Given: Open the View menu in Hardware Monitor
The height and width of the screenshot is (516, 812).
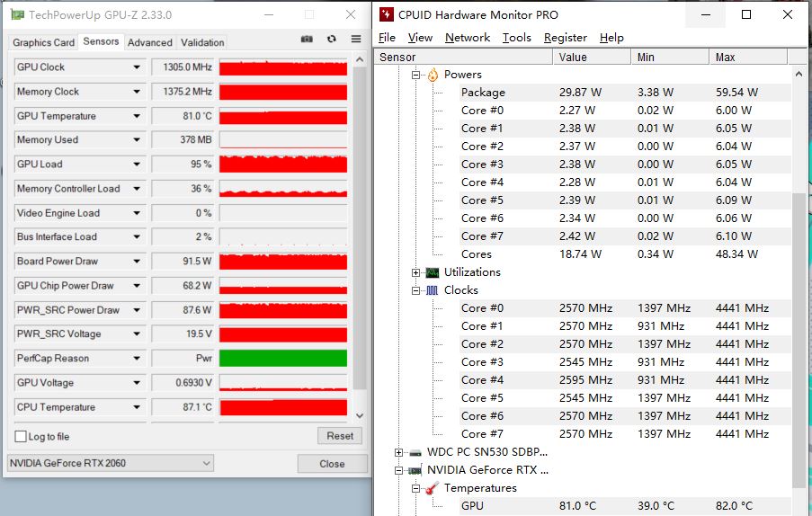Looking at the screenshot, I should tap(420, 38).
